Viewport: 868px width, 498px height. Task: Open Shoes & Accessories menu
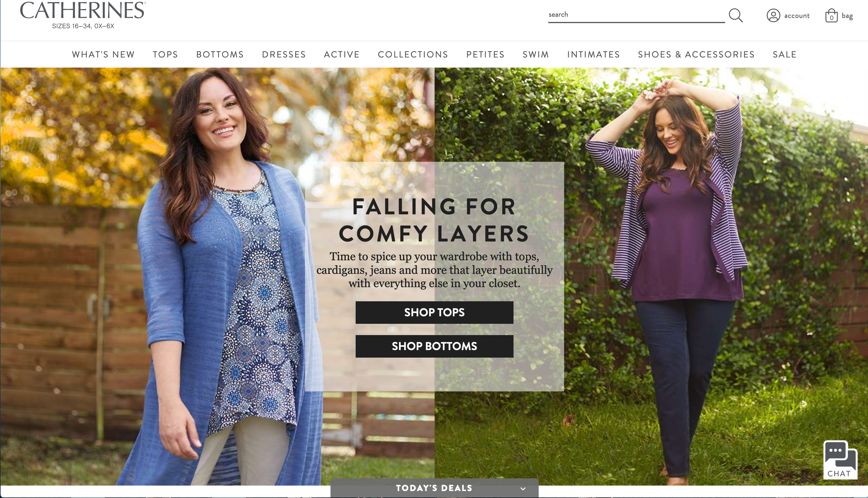pyautogui.click(x=696, y=54)
